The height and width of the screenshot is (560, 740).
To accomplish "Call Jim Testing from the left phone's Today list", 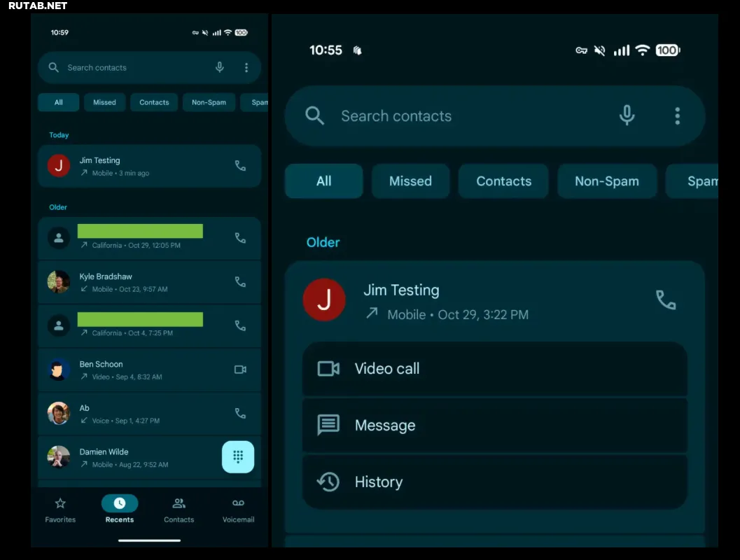I will point(240,166).
